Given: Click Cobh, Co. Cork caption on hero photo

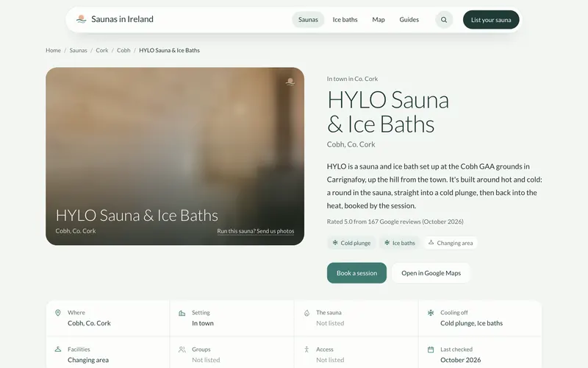Looking at the screenshot, I should click(76, 231).
